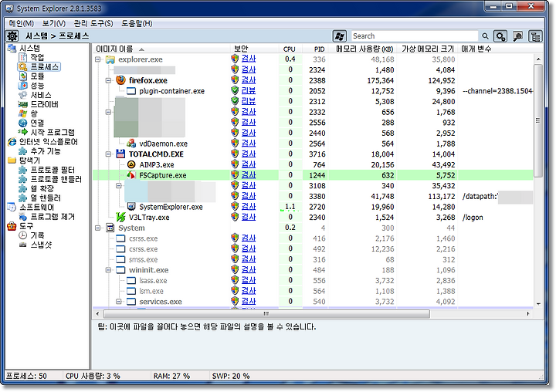Click the RAM: 27 % status entry
556x392 pixels.
[x=171, y=376]
